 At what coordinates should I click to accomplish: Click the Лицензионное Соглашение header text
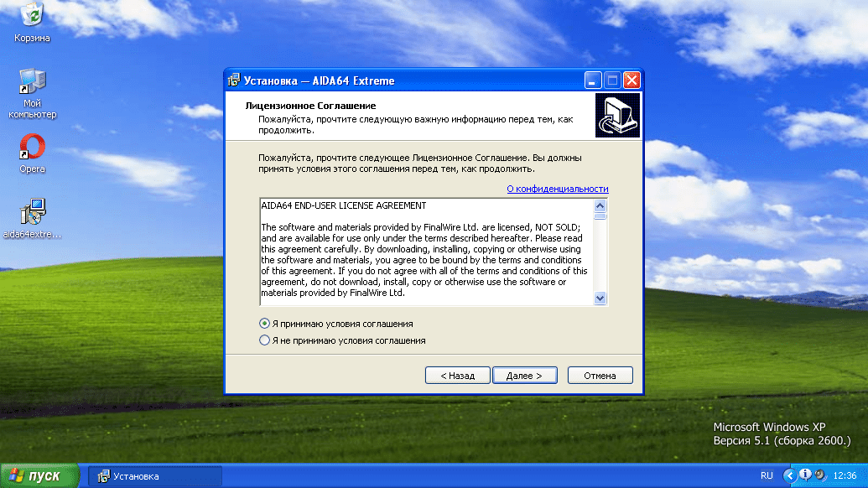coord(310,105)
